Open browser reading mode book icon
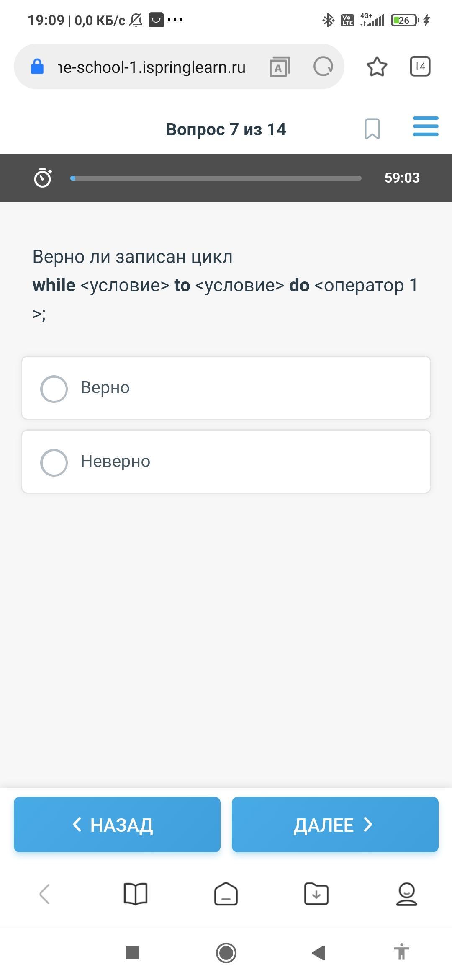Image resolution: width=452 pixels, height=980 pixels. pyautogui.click(x=136, y=894)
